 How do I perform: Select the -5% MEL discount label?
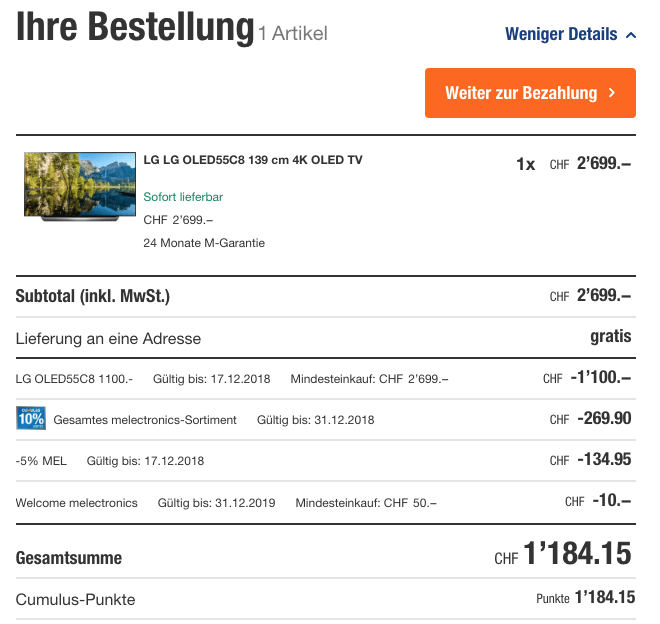coord(41,461)
